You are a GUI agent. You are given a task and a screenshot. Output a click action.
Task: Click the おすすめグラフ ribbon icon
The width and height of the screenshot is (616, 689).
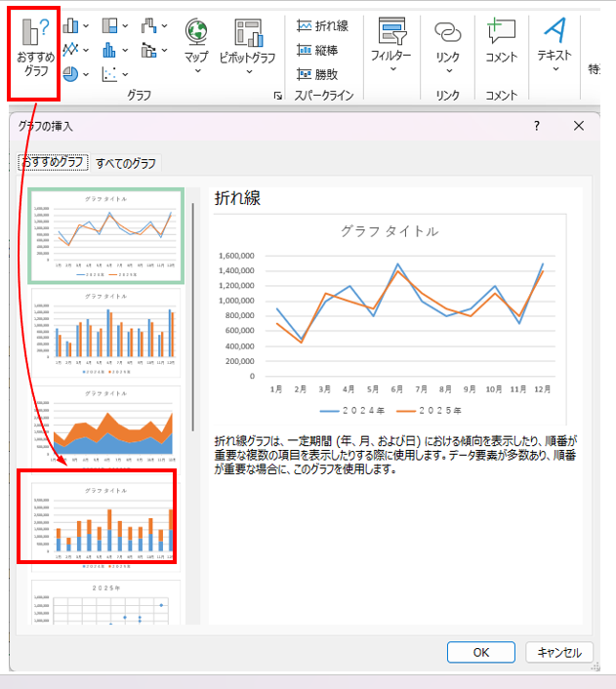pos(35,54)
